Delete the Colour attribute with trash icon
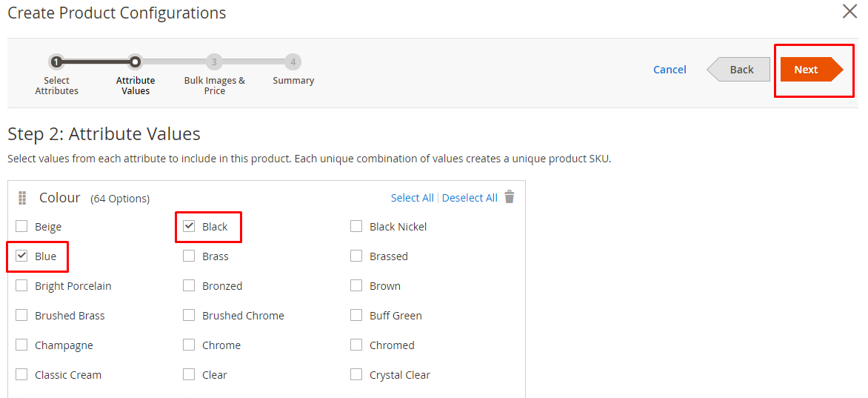The width and height of the screenshot is (868, 398). coord(509,197)
